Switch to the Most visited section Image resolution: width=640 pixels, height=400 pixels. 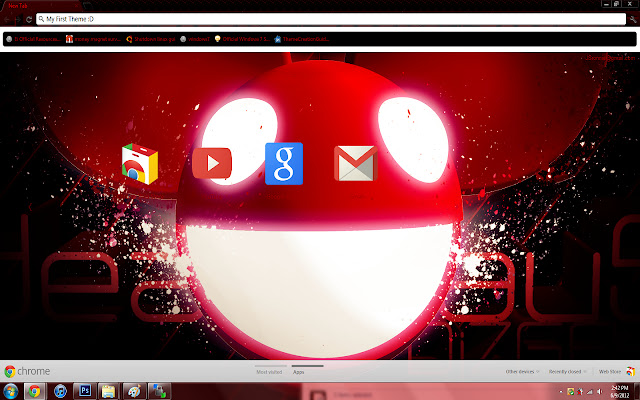tap(269, 371)
